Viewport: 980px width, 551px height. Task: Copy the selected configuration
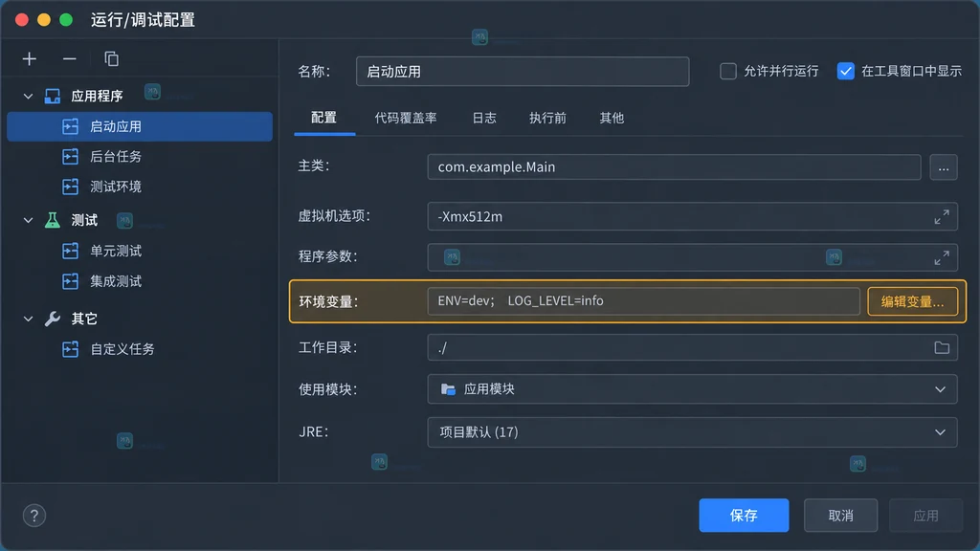click(111, 58)
